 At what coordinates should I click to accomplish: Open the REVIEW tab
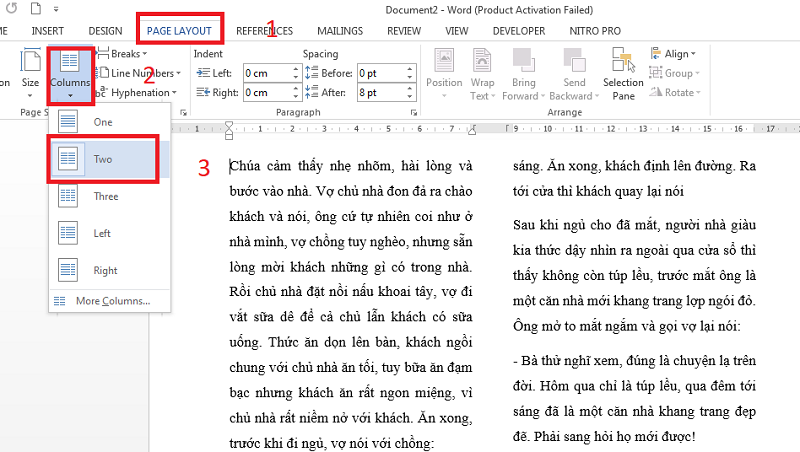[x=404, y=31]
